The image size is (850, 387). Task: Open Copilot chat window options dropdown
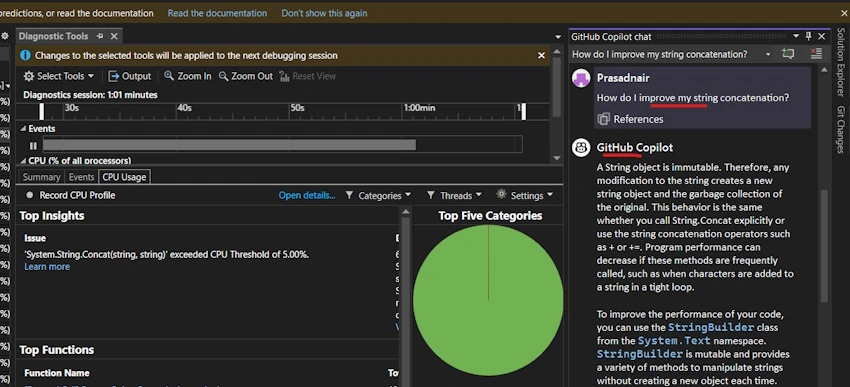pos(796,36)
